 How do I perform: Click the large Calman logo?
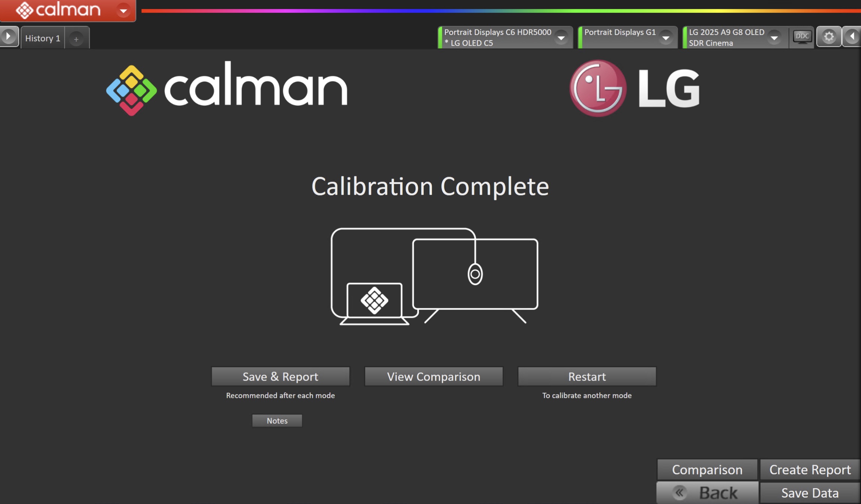pos(226,89)
